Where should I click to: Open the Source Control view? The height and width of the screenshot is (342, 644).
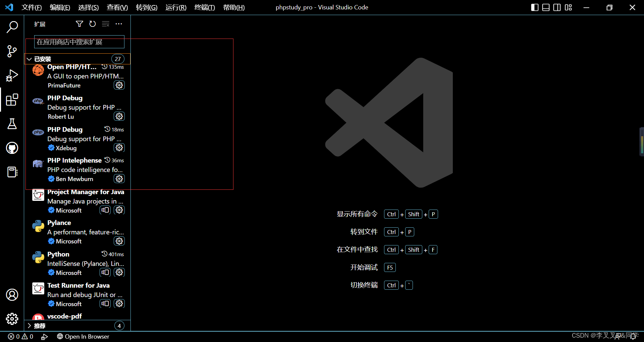pos(12,51)
